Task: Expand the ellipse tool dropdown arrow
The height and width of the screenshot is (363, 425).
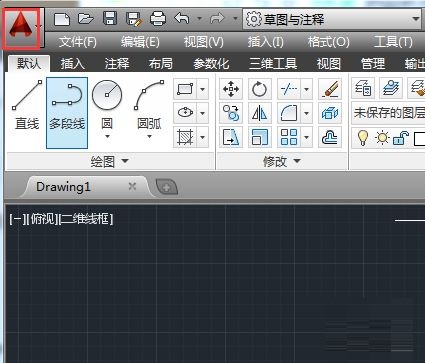Action: point(203,113)
